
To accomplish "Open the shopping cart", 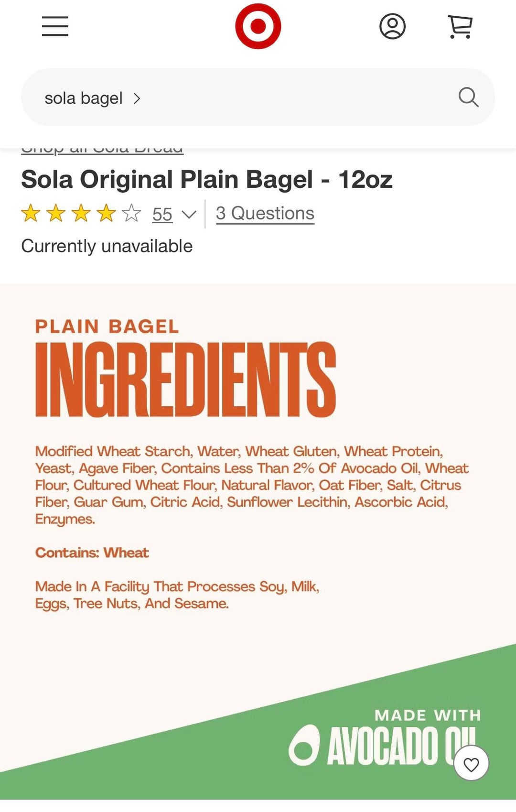I will click(460, 26).
